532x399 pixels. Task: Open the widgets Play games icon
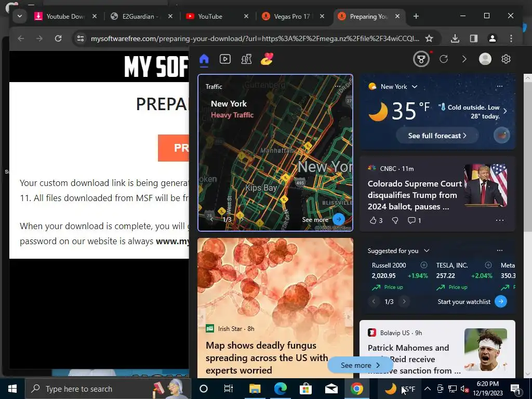pos(246,59)
